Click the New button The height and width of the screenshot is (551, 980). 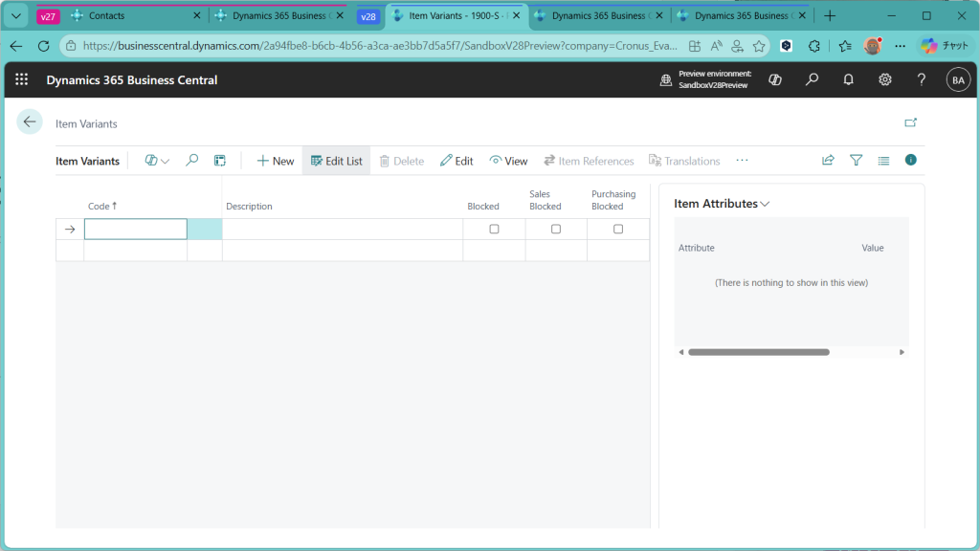(275, 161)
